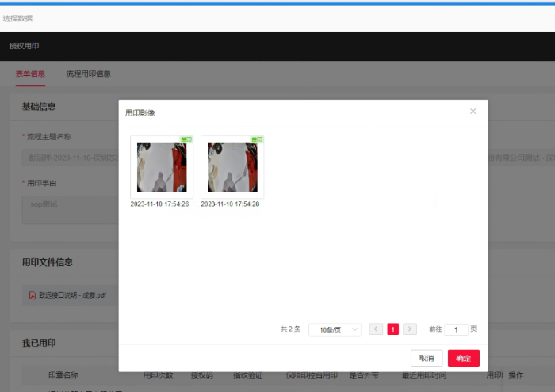Focus the 前往 page number input
Screen dimensions: 555x392
456,329
